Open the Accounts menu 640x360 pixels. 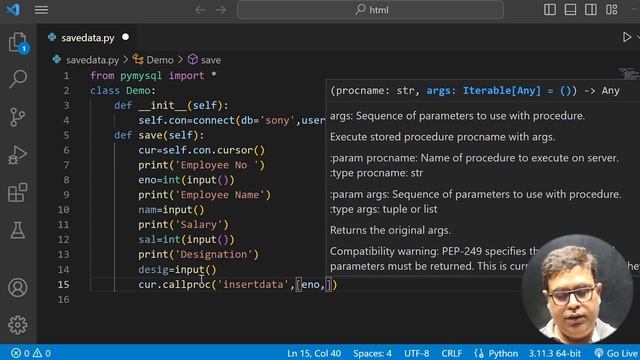point(18,288)
